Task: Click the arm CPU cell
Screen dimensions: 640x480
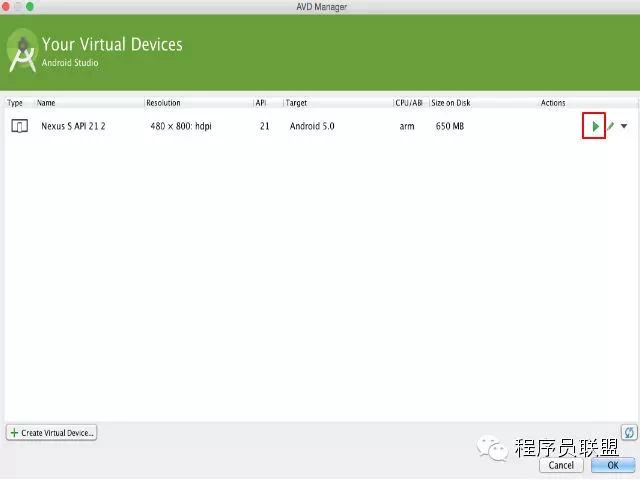Action: coord(407,127)
